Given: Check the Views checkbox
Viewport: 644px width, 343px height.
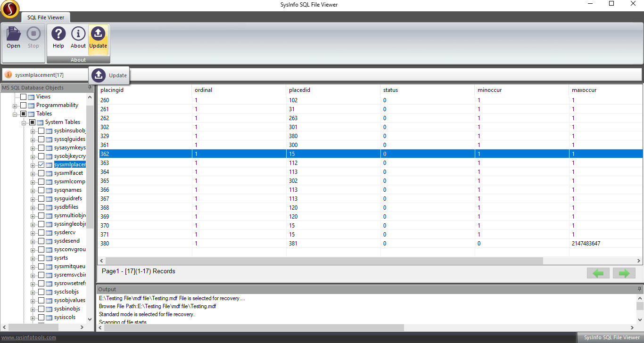Looking at the screenshot, I should pyautogui.click(x=23, y=96).
